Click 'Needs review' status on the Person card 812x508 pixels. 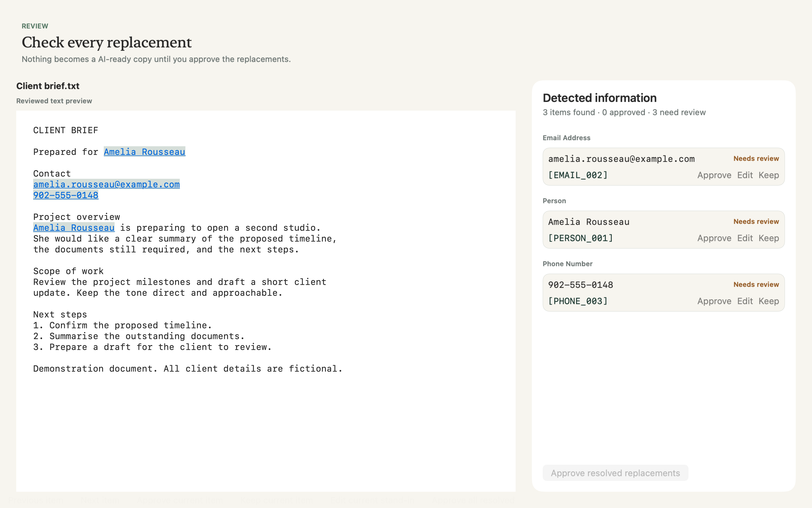(756, 221)
